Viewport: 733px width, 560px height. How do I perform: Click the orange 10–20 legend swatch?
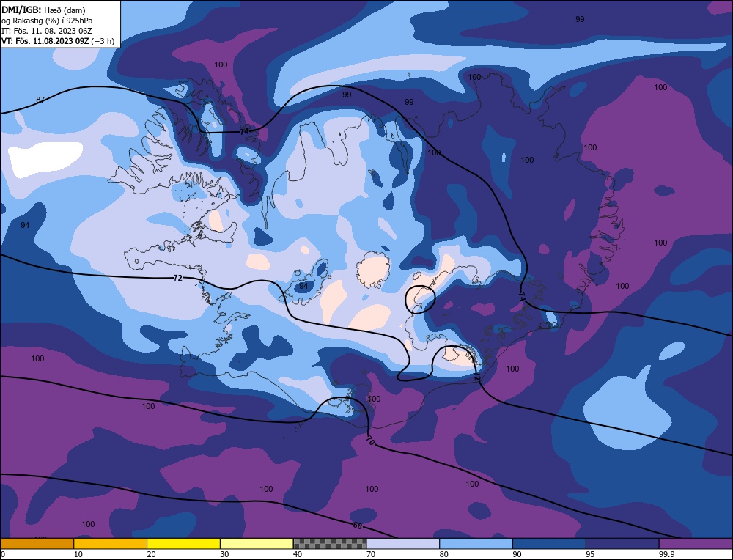[x=111, y=544]
